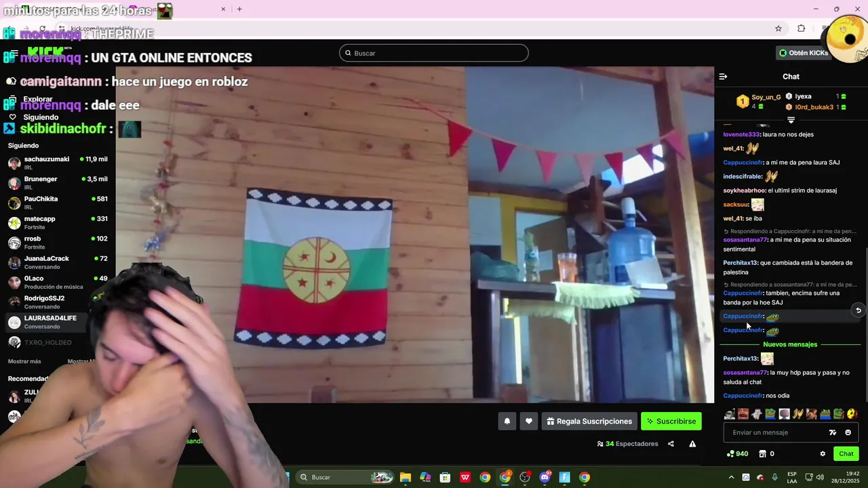Close the current browser tab
The height and width of the screenshot is (488, 868).
point(223,9)
